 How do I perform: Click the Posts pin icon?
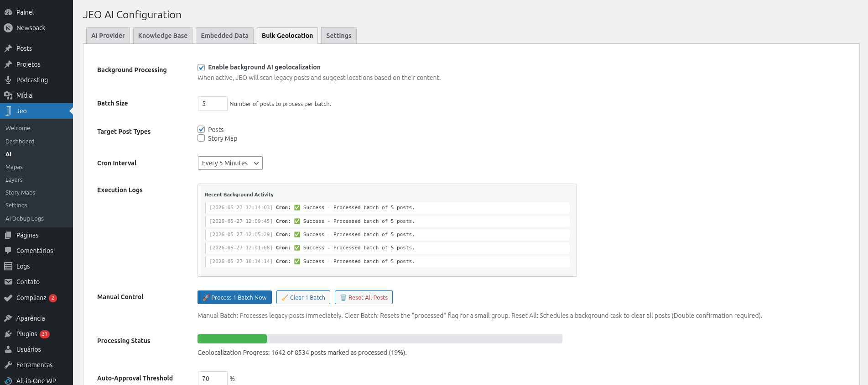(x=8, y=48)
